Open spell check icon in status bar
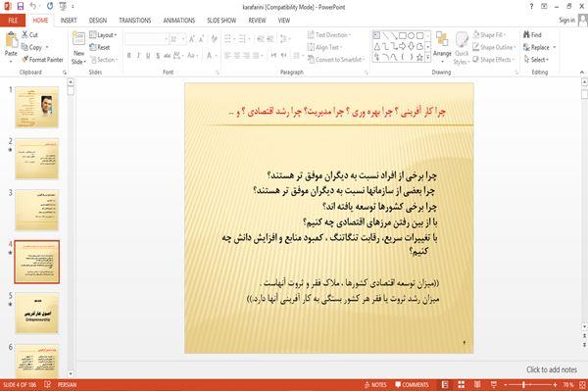The image size is (588, 391). coord(48,384)
